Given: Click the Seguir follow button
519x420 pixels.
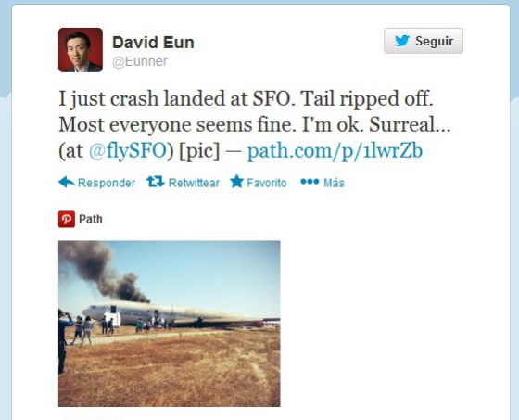Looking at the screenshot, I should coord(424,41).
